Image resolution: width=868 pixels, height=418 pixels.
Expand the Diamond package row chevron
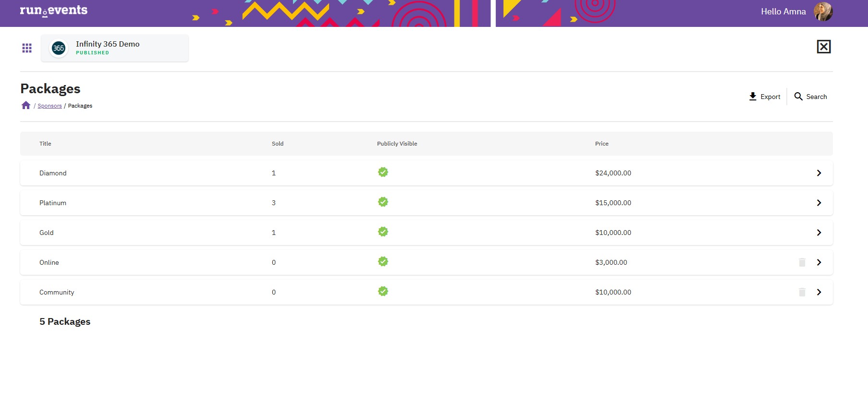pos(819,173)
